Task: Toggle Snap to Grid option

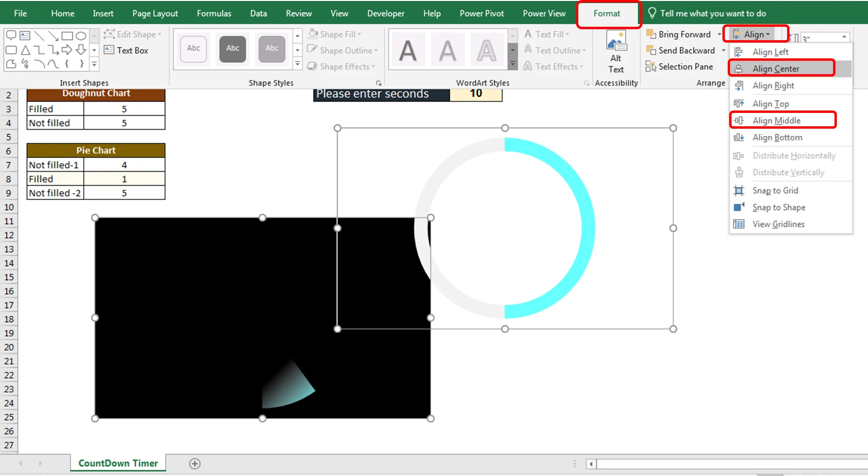Action: click(x=775, y=190)
